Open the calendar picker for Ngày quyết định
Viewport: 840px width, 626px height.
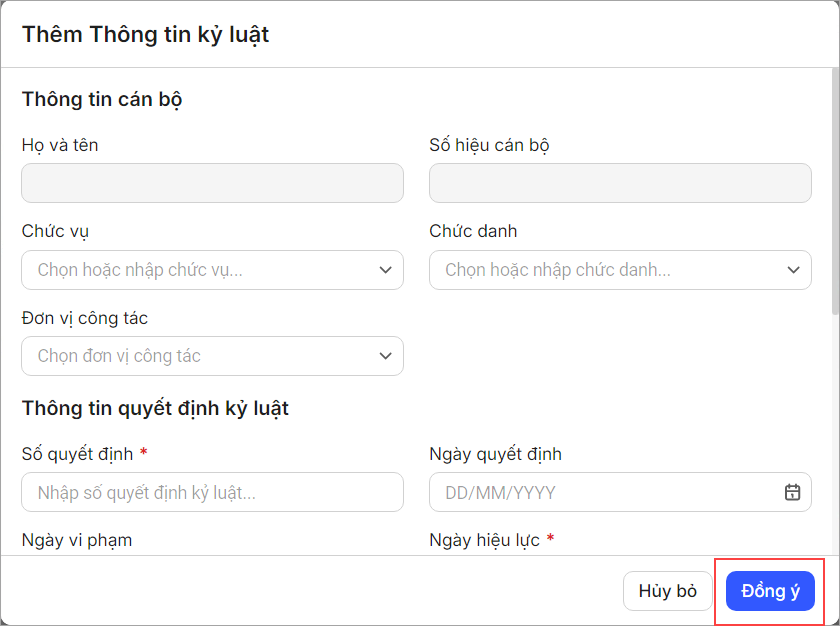[792, 492]
